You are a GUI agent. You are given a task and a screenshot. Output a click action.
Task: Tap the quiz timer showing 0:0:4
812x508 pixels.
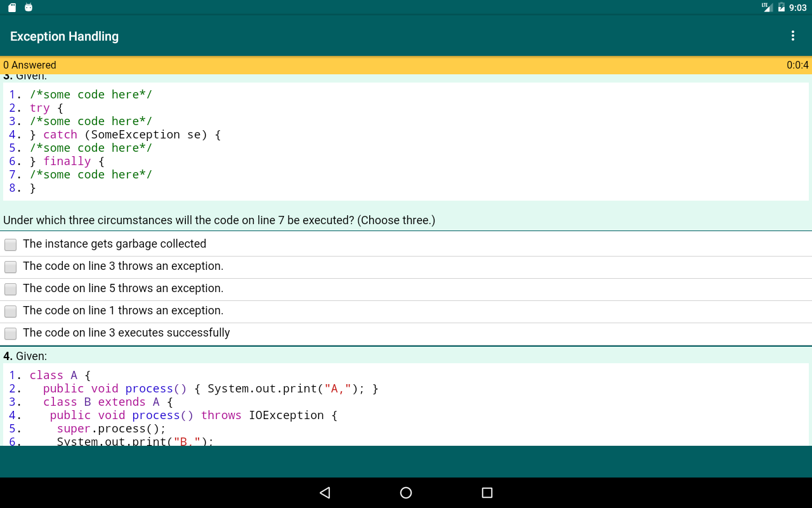(797, 65)
